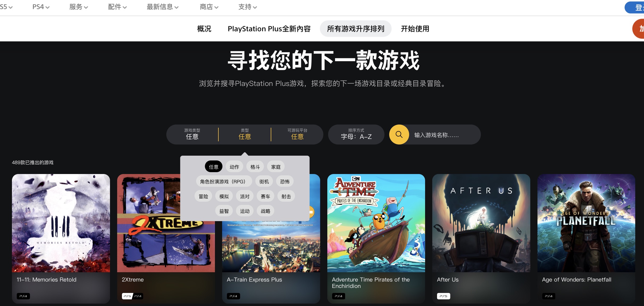Click the PS4 badge under Age of Wonders: Planetfall

pos(549,296)
